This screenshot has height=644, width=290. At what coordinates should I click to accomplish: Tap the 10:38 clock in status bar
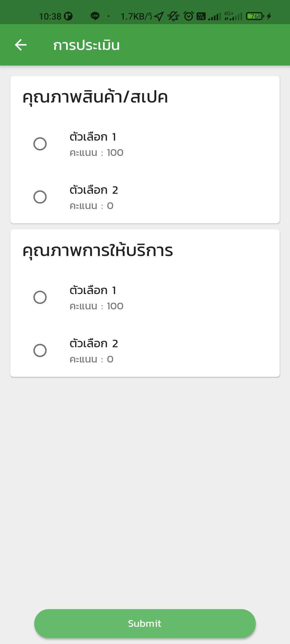[50, 16]
